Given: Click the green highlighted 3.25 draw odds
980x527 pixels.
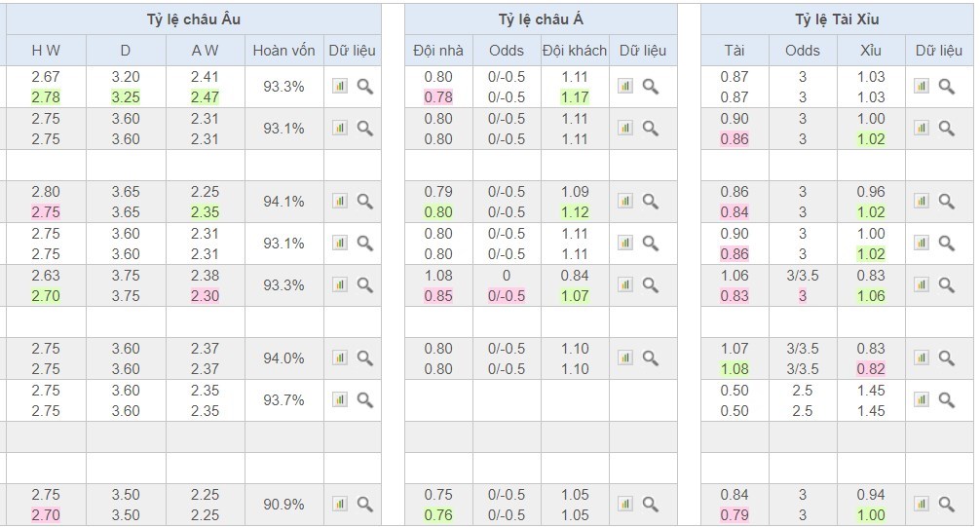Looking at the screenshot, I should [126, 97].
